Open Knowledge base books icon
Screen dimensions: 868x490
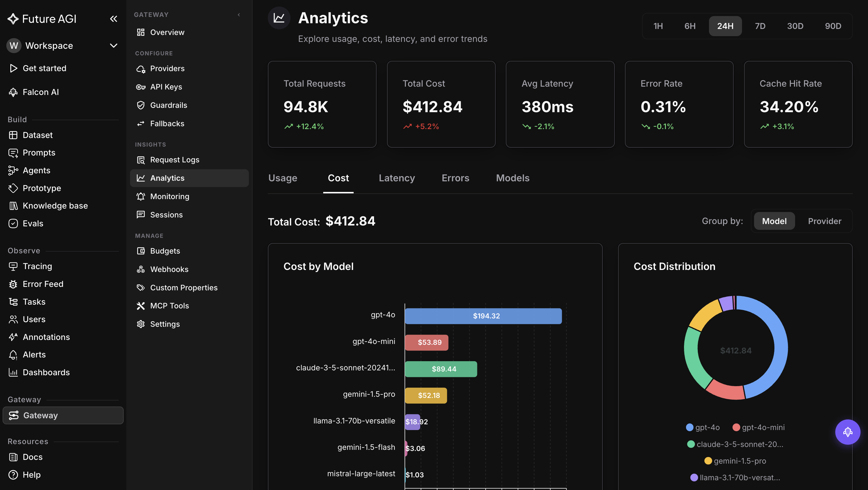tap(13, 206)
